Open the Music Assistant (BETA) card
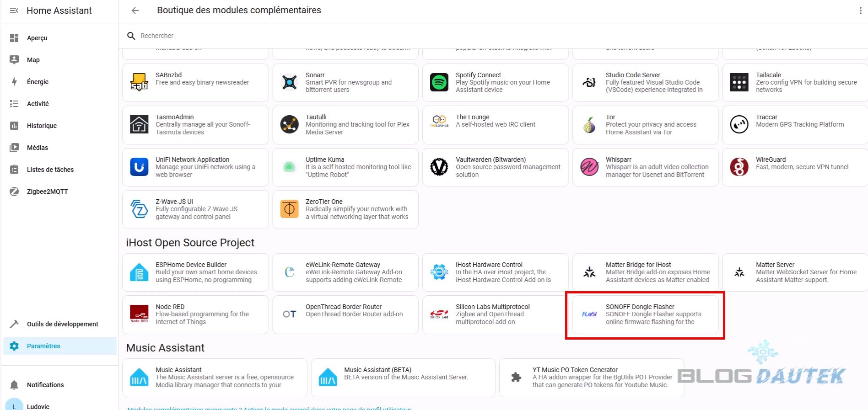This screenshot has width=868, height=410. coord(403,378)
